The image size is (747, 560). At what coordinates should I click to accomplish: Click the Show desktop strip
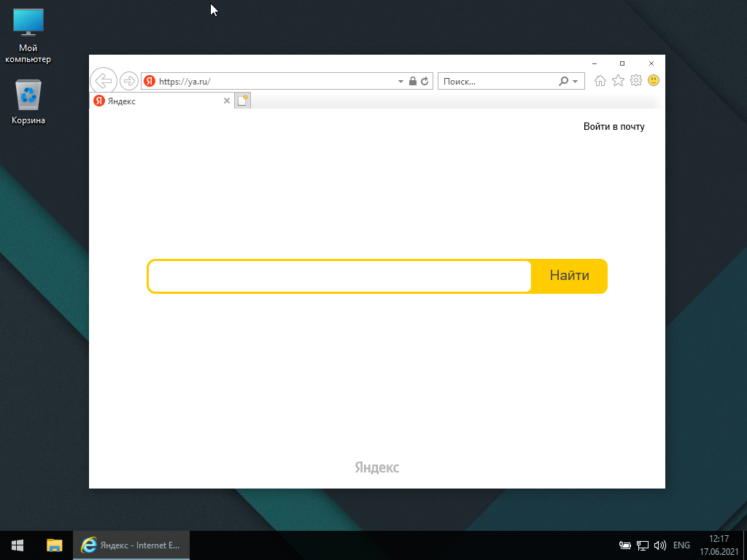[x=745, y=545]
